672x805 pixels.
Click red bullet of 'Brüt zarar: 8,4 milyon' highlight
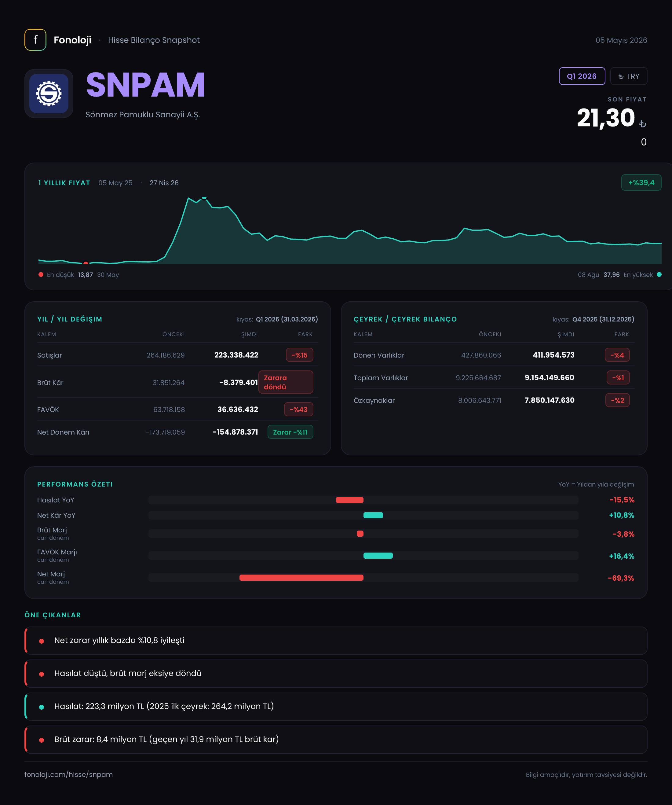[x=41, y=740]
